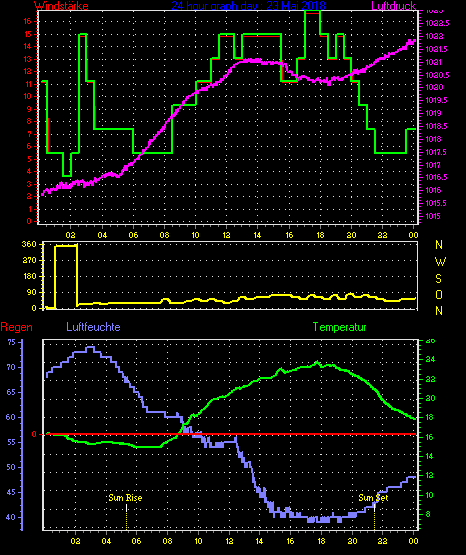Click the 270 wind direction axis value
Image resolution: width=466 pixels, height=555 pixels.
(x=29, y=260)
